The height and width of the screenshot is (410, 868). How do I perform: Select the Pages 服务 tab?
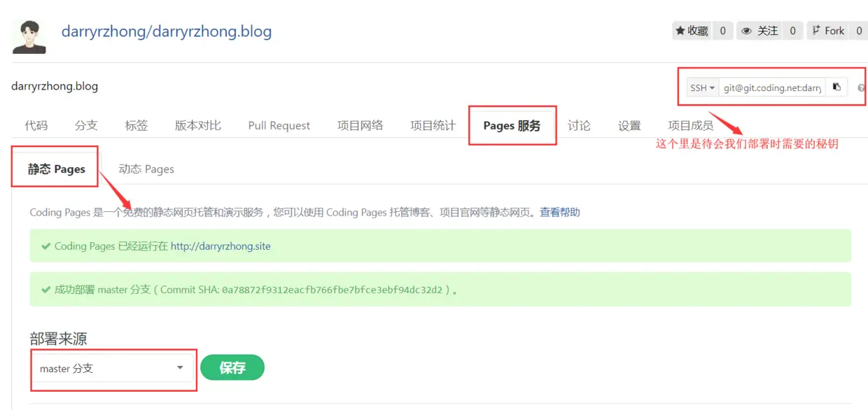point(512,125)
